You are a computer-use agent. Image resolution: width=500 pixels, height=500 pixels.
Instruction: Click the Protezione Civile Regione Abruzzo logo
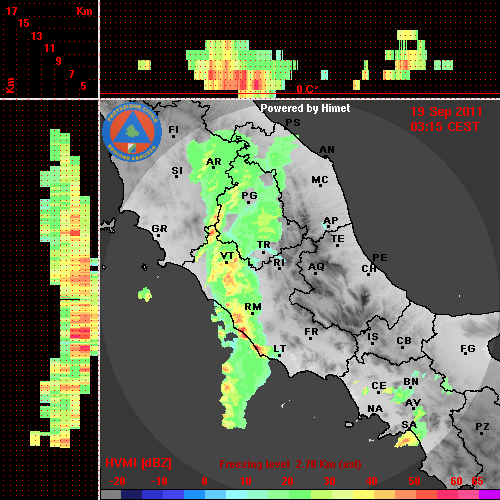[132, 132]
